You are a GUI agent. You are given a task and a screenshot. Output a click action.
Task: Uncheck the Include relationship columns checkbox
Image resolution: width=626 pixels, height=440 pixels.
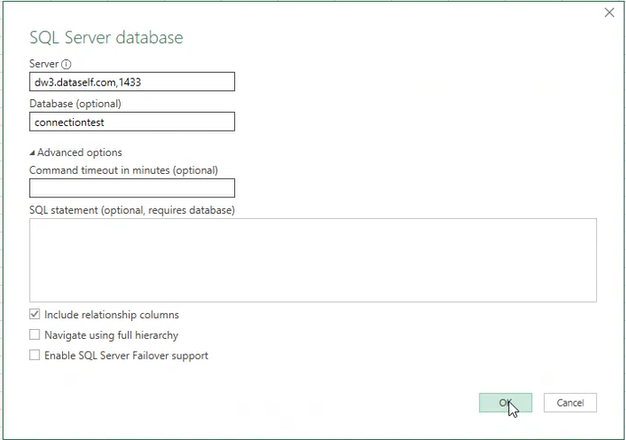coord(35,315)
